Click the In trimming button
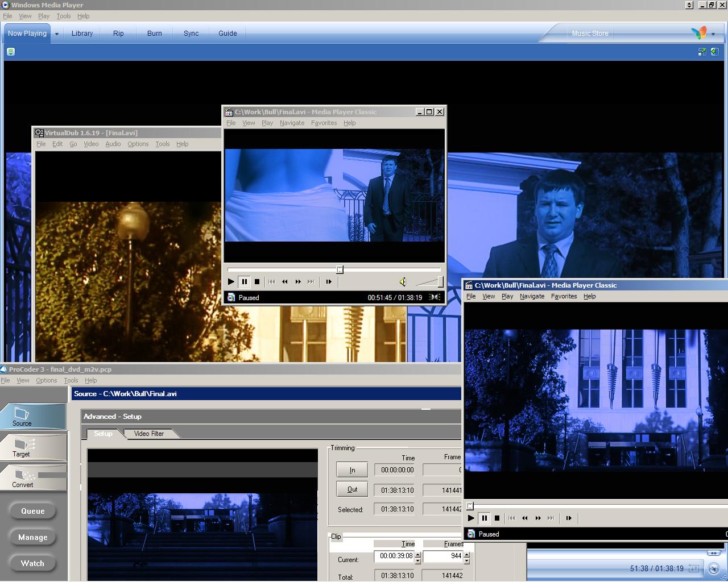The image size is (728, 582). [352, 470]
